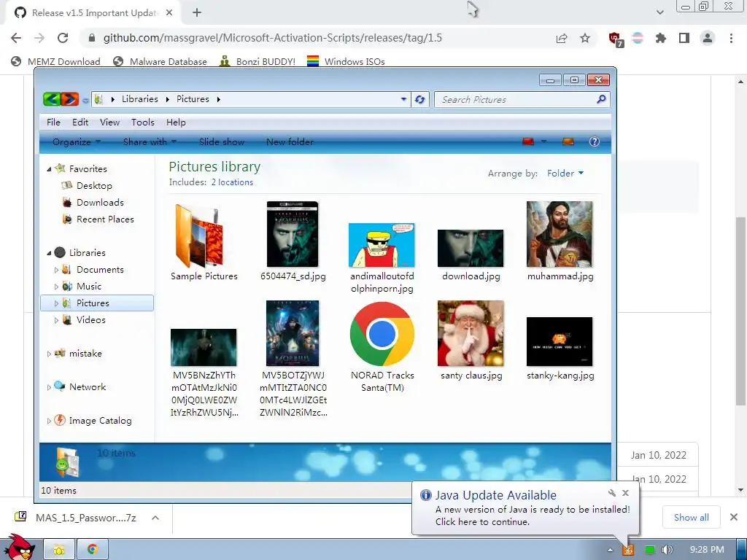The height and width of the screenshot is (560, 747).
Task: Expand the Documents library node
Action: [x=56, y=270]
